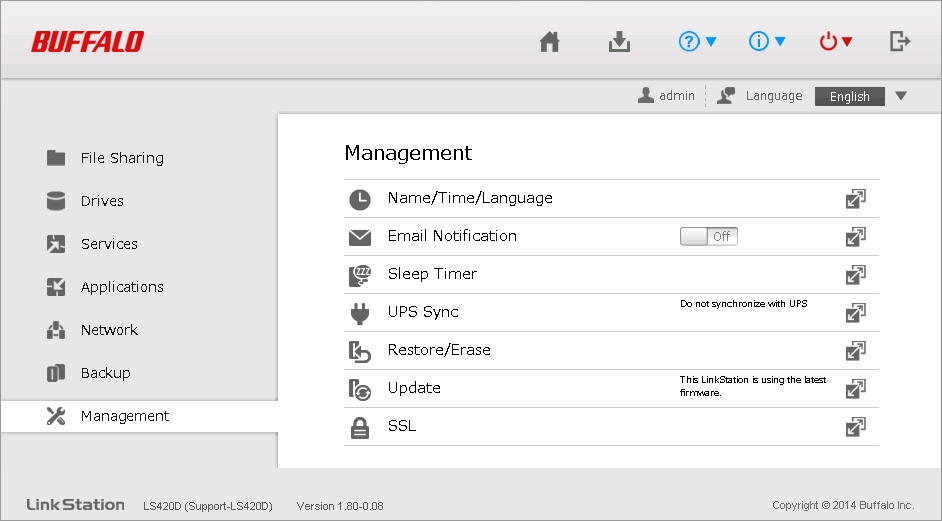Open SSL settings popup icon

click(855, 427)
